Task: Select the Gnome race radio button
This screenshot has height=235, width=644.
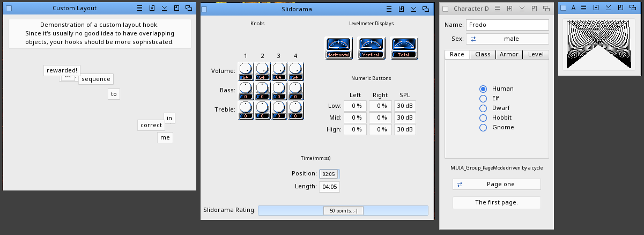Action: pos(483,127)
